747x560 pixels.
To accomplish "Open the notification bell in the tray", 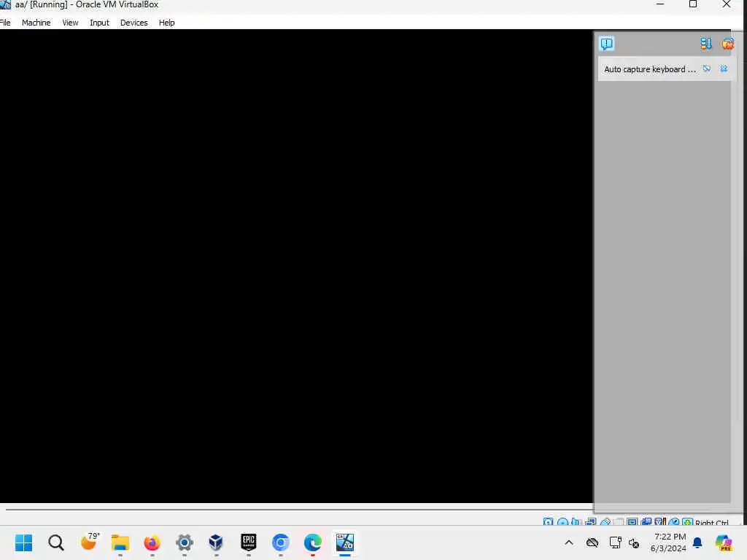I will pos(697,542).
